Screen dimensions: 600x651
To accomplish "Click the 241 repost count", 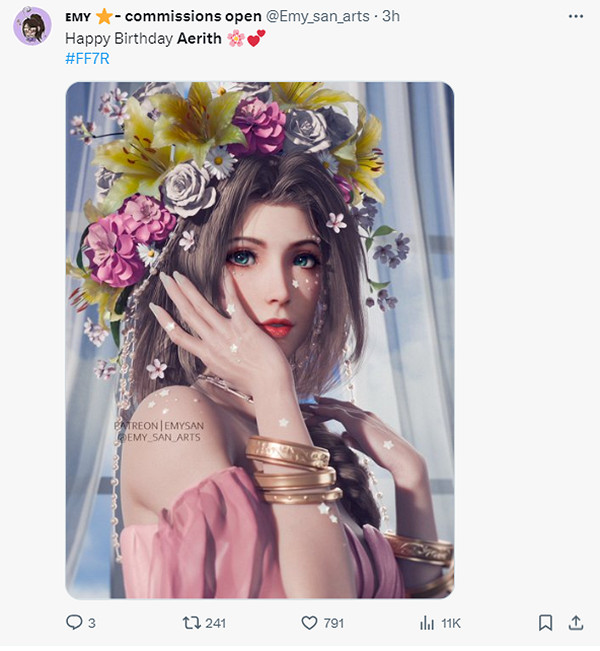I will [215, 623].
